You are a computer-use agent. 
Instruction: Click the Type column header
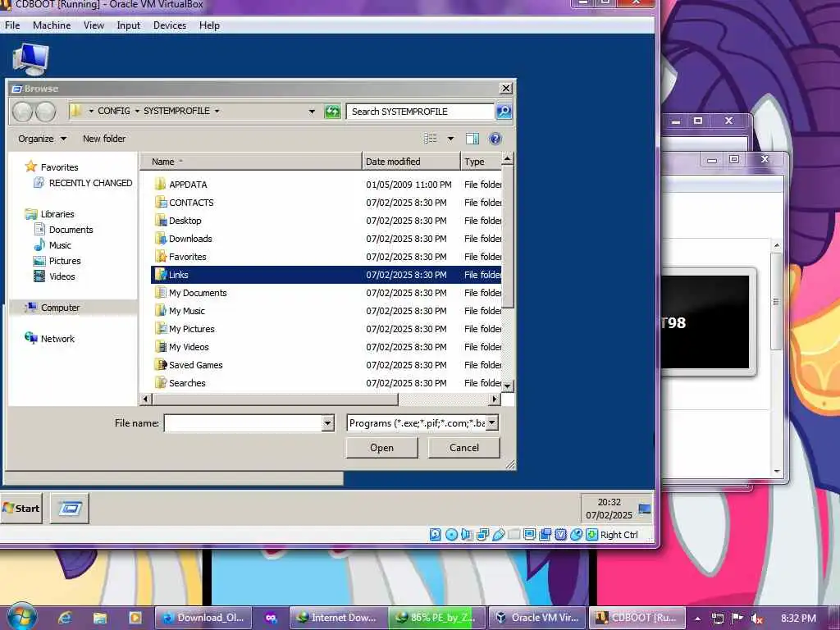pos(481,162)
